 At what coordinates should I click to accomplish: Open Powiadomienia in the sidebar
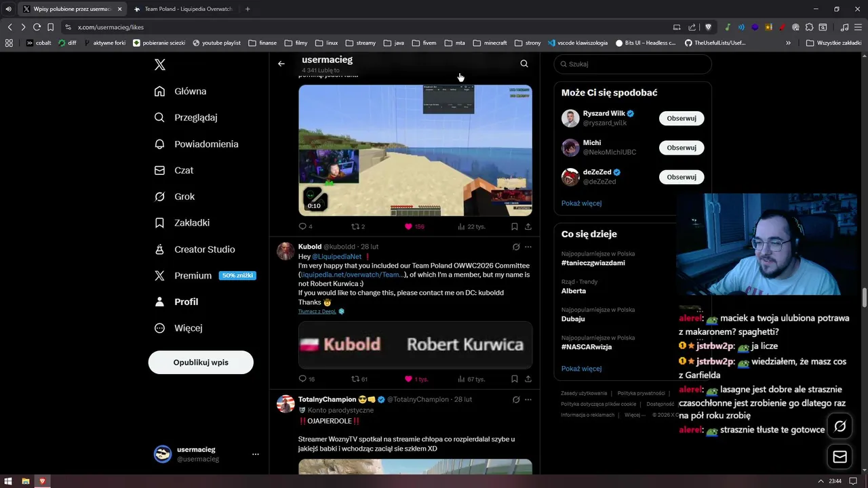click(196, 144)
